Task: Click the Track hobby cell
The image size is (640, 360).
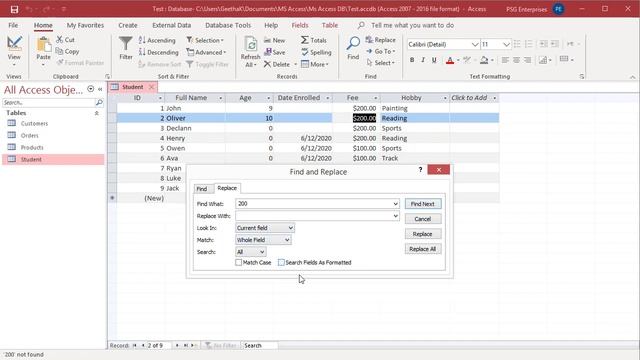Action: tap(415, 158)
